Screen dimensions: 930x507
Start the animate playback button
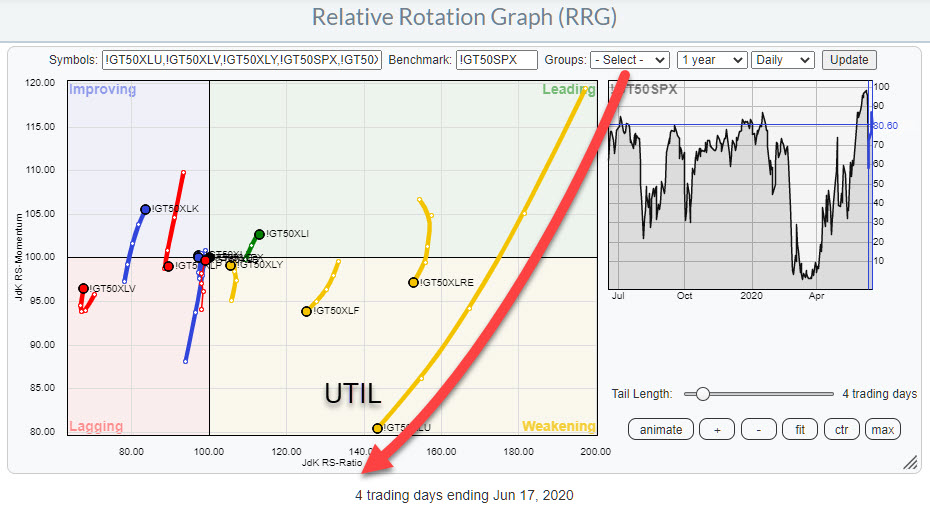661,429
